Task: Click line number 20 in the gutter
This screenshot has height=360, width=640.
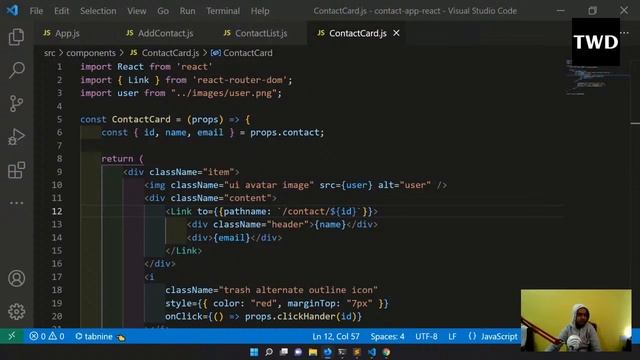Action: (x=57, y=316)
